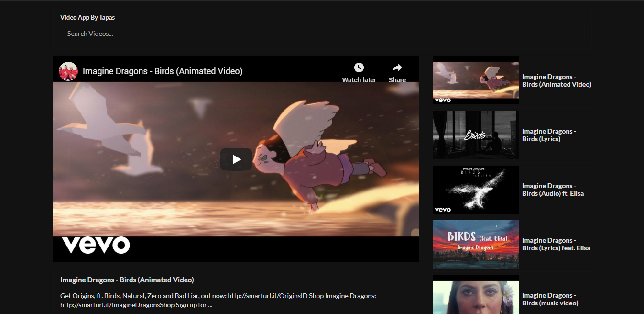Click the sidebar title Birds (Animated Video)

557,80
